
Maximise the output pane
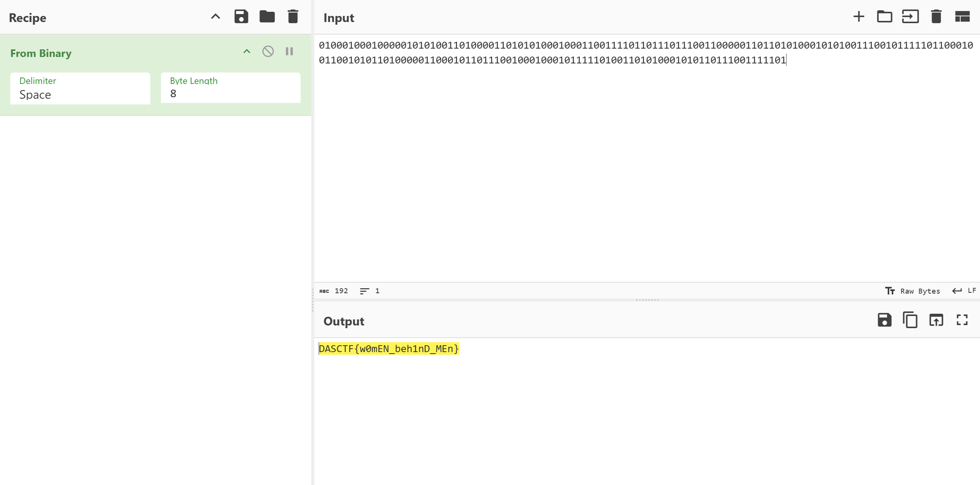pos(962,320)
